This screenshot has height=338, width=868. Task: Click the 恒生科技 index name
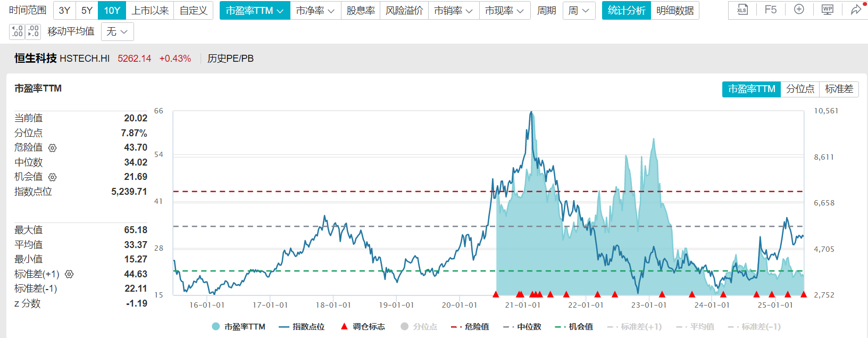click(x=36, y=59)
